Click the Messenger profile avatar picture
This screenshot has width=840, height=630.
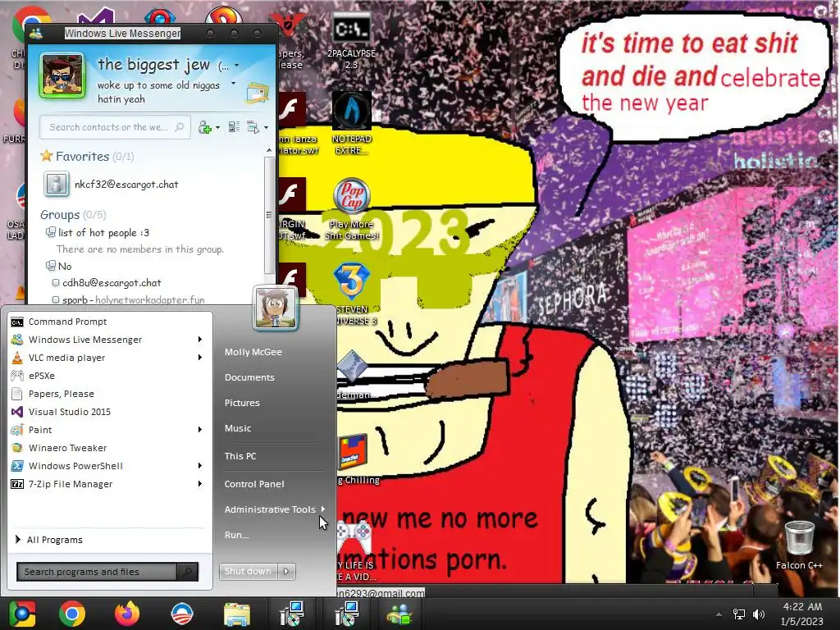tap(62, 75)
